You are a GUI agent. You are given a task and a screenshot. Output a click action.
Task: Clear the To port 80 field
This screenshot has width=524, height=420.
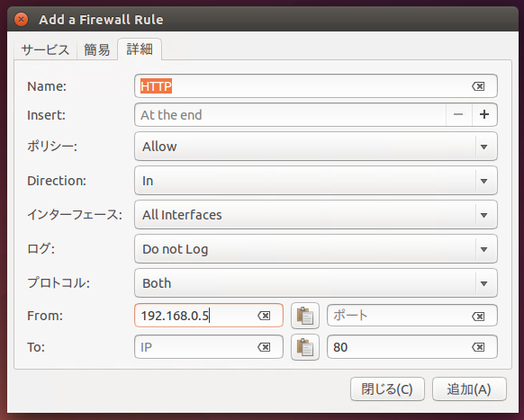478,347
